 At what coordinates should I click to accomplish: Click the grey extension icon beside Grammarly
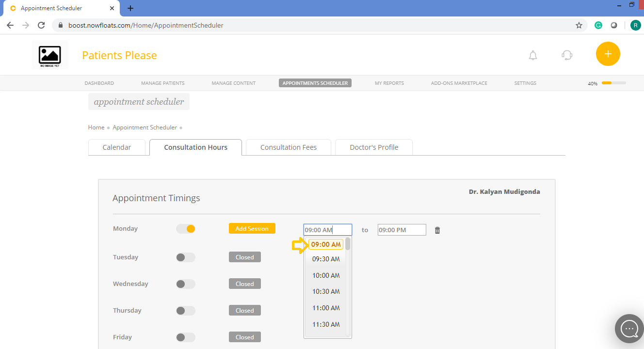[614, 25]
